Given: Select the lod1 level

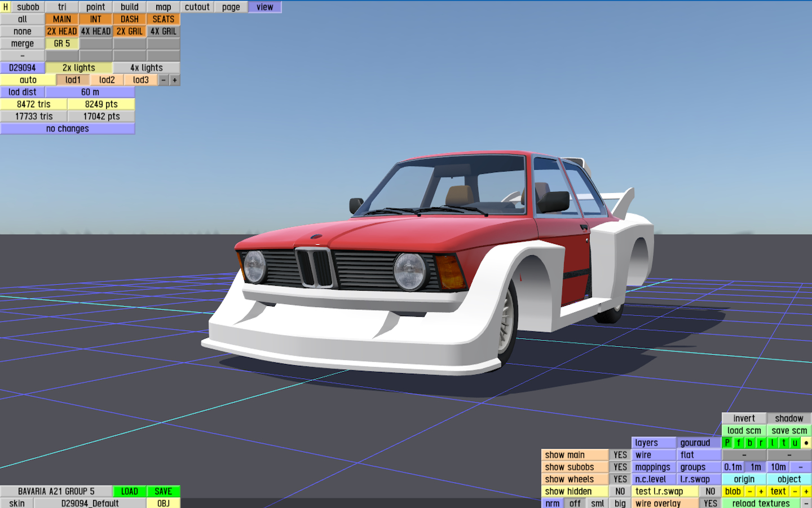Looking at the screenshot, I should click(73, 80).
